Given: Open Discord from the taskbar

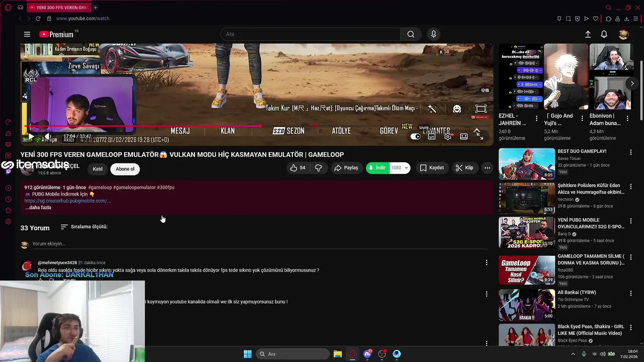Looking at the screenshot, I should pyautogui.click(x=367, y=354).
